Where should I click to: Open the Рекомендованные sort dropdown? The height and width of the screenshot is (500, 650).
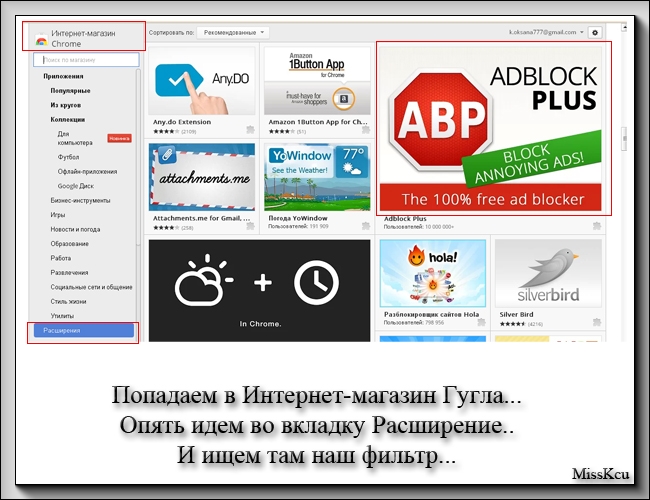tap(233, 32)
